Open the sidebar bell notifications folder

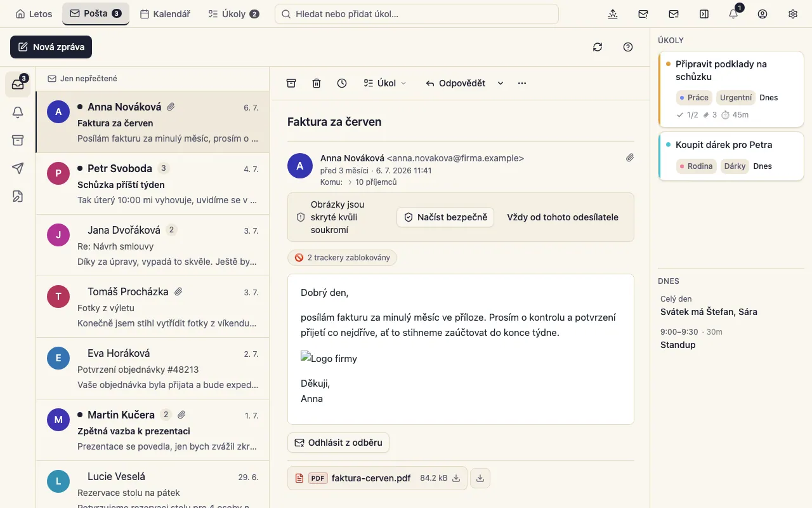coord(18,112)
